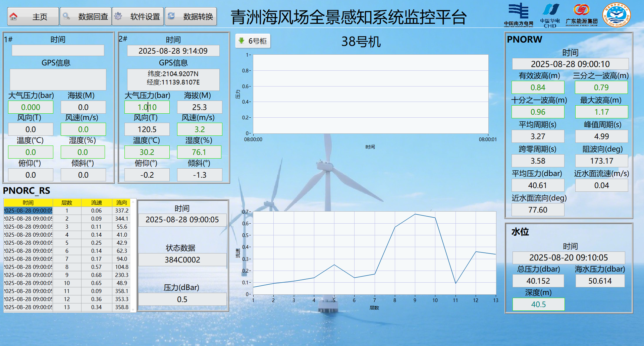Click the refresh arrows icon on 数据转换
This screenshot has height=346, width=644.
[x=171, y=16]
